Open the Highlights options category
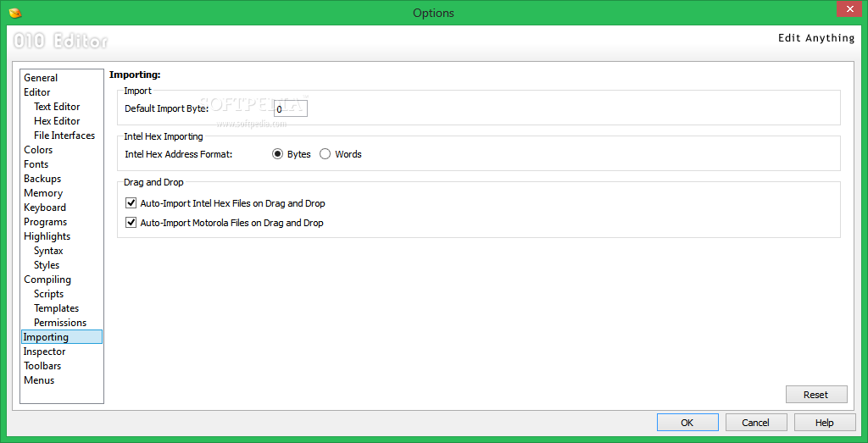868x443 pixels. coord(47,236)
